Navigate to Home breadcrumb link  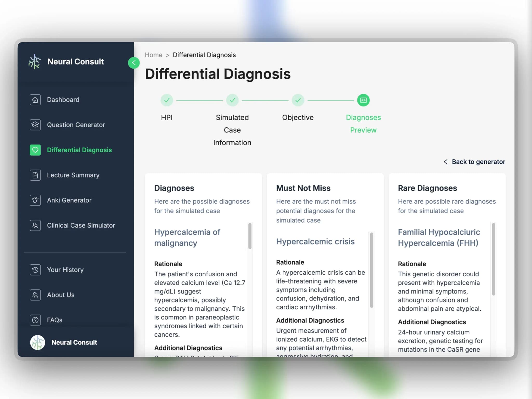pos(154,55)
